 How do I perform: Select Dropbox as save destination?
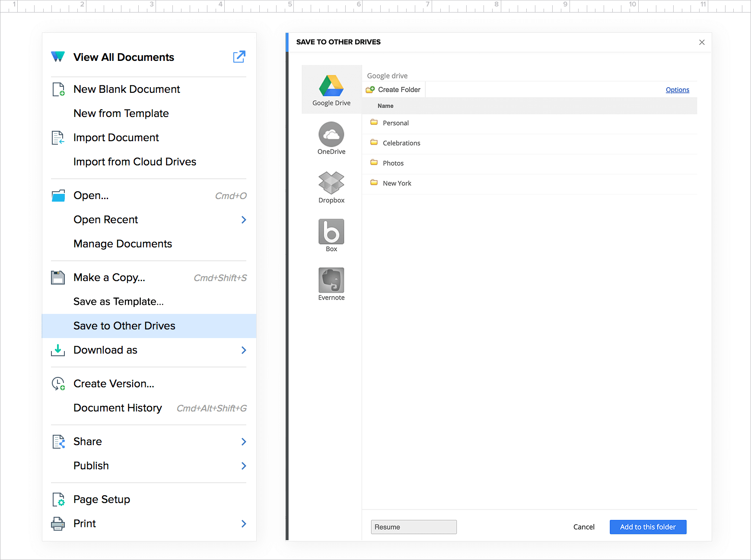[x=331, y=184]
